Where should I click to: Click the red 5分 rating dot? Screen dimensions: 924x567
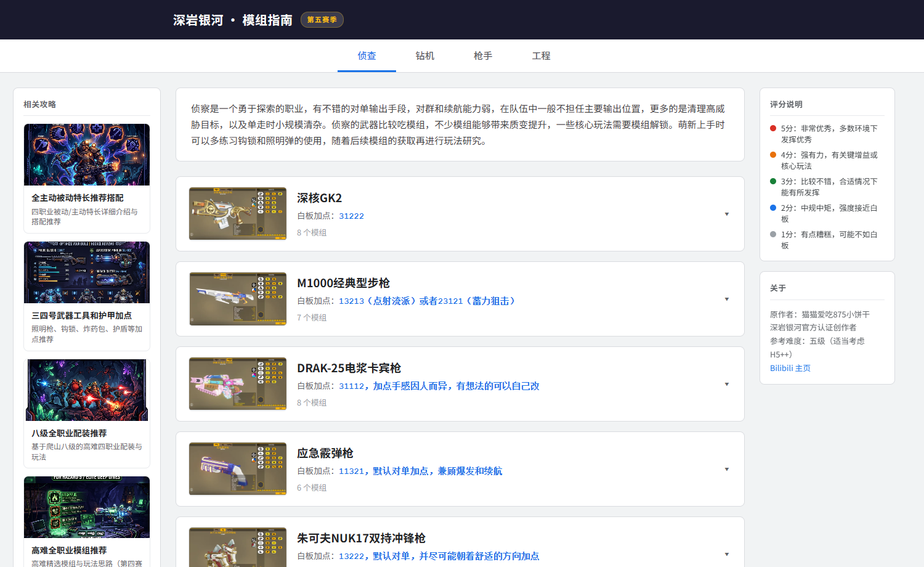tap(773, 128)
